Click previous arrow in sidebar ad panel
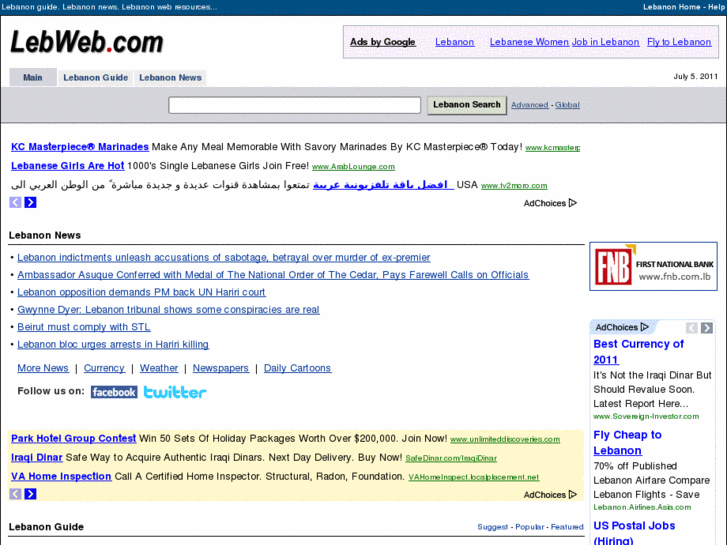The height and width of the screenshot is (545, 727). pos(692,328)
